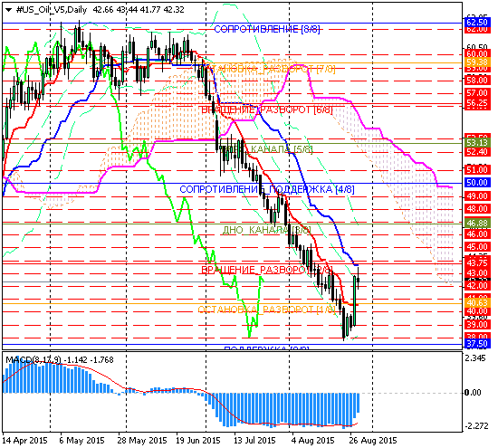Click the red 43.75 price tag
498x448 pixels.
477,263
